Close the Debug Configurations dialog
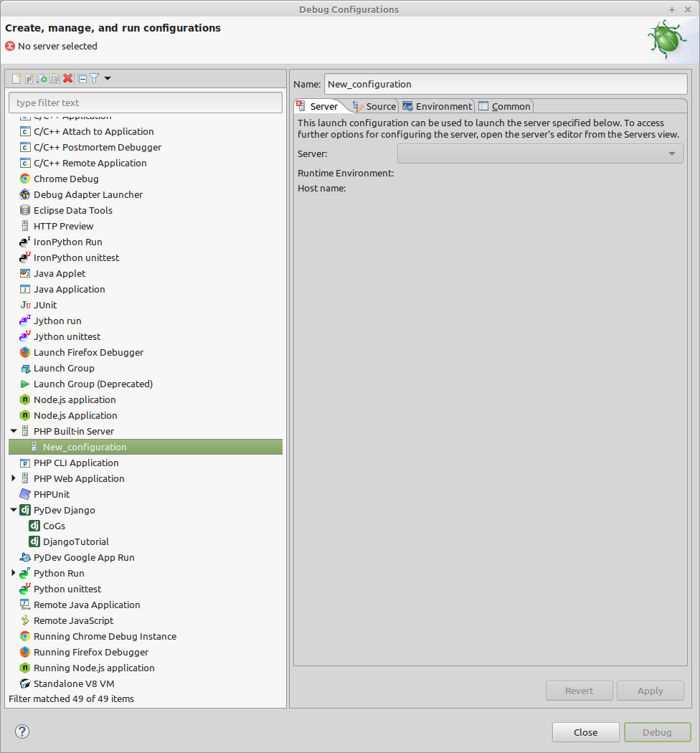The width and height of the screenshot is (700, 753). click(586, 732)
